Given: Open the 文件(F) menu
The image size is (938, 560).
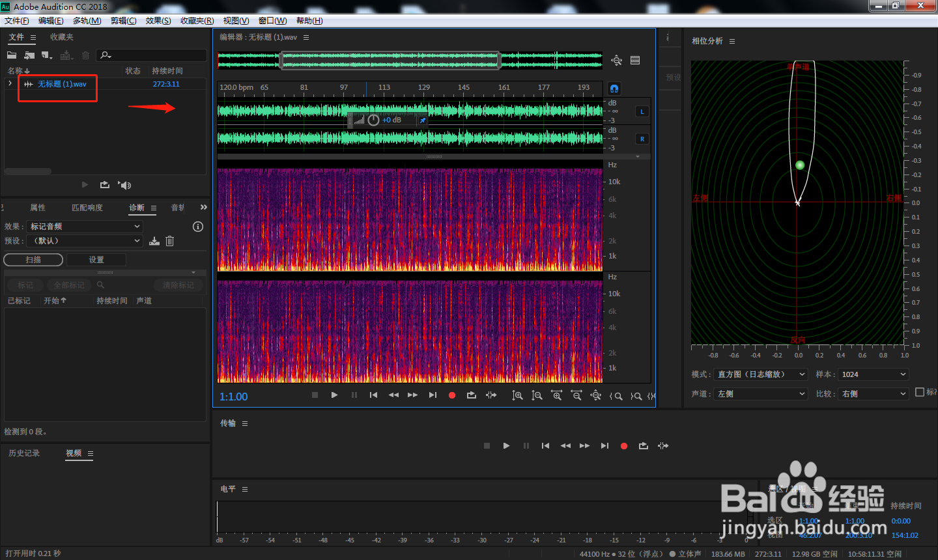Looking at the screenshot, I should 17,21.
